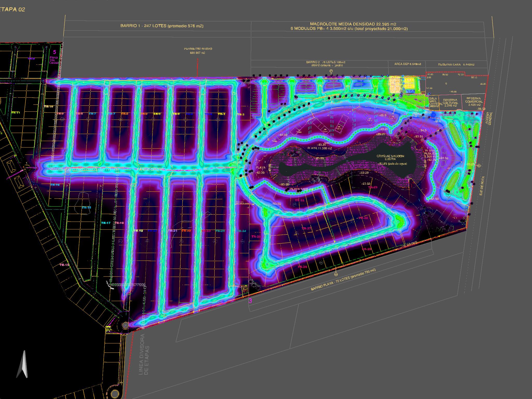Click the section marker above Barrio 2
532x399 pixels.
tap(331, 71)
